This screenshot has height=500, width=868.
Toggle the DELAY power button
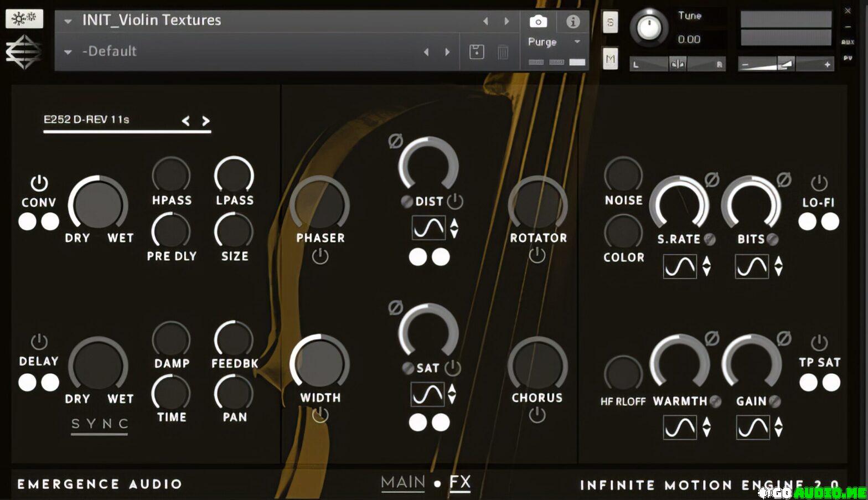[x=39, y=342]
